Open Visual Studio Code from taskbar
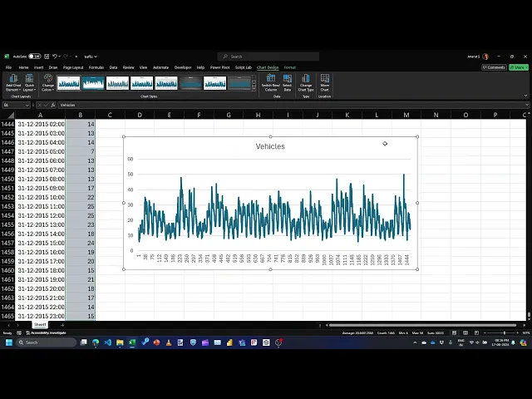The height and width of the screenshot is (399, 532). tap(107, 342)
